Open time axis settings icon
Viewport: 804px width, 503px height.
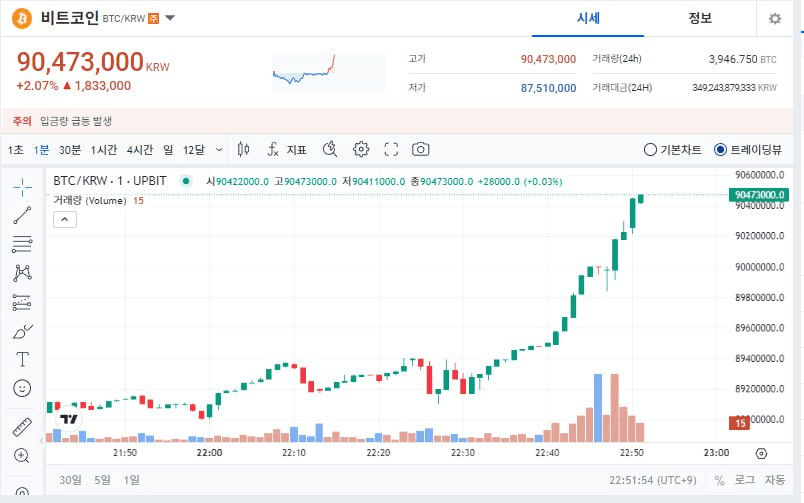(x=761, y=453)
